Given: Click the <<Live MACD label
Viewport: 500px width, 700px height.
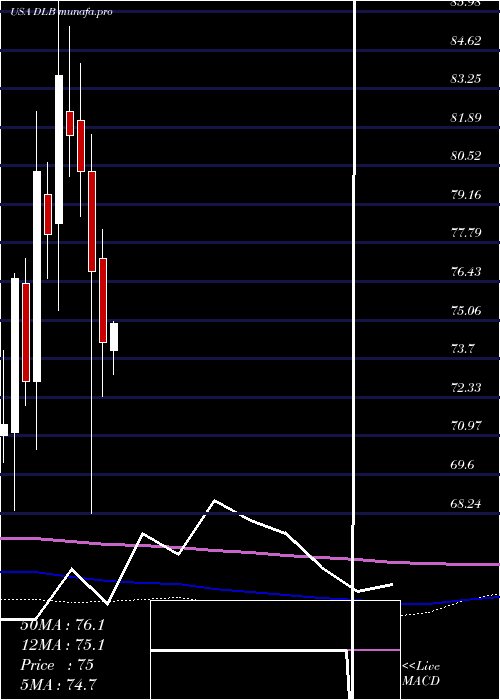Looking at the screenshot, I should [421, 674].
